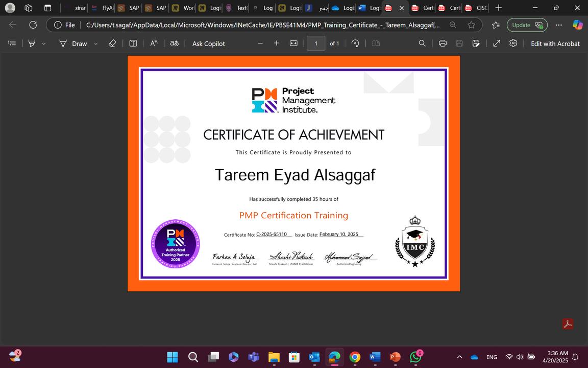Click the floating Acrobat icon
The height and width of the screenshot is (368, 588).
point(568,324)
